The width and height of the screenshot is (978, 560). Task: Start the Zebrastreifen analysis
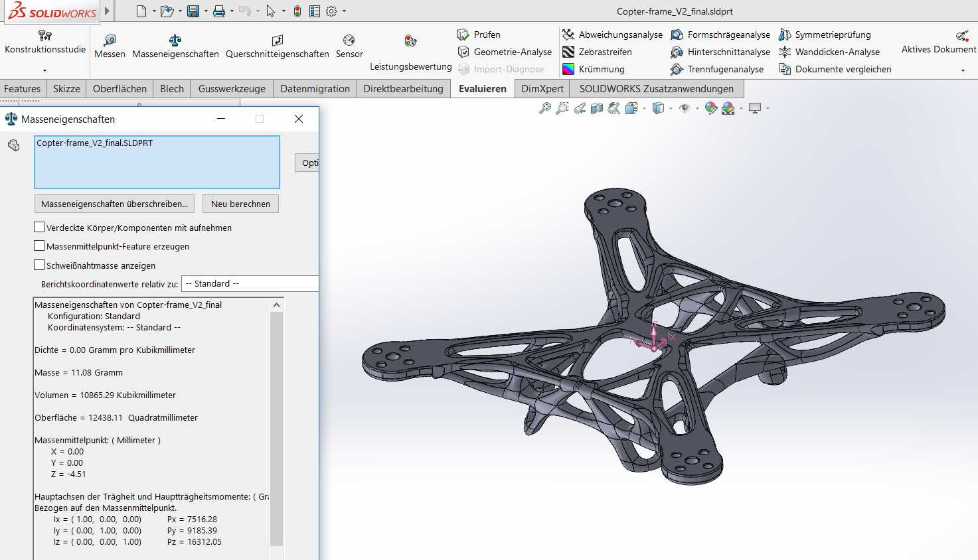[597, 52]
